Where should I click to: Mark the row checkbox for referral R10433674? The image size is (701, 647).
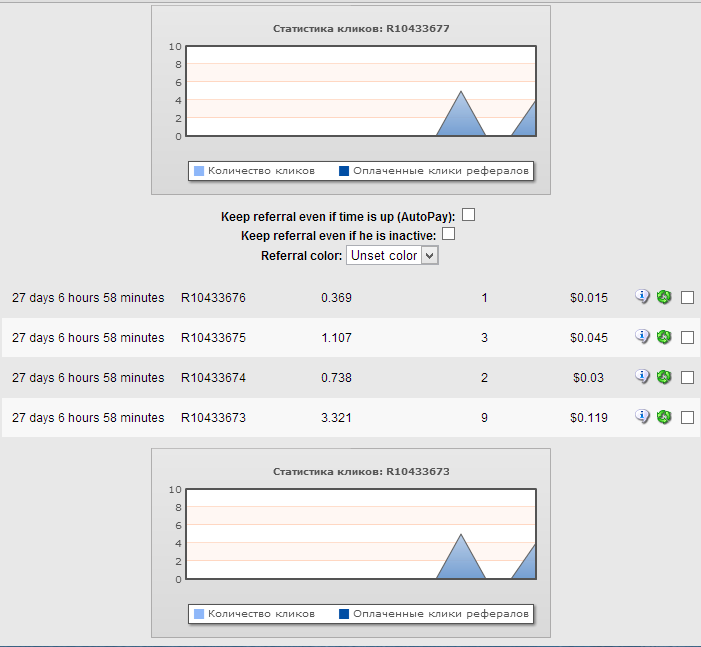tap(687, 378)
